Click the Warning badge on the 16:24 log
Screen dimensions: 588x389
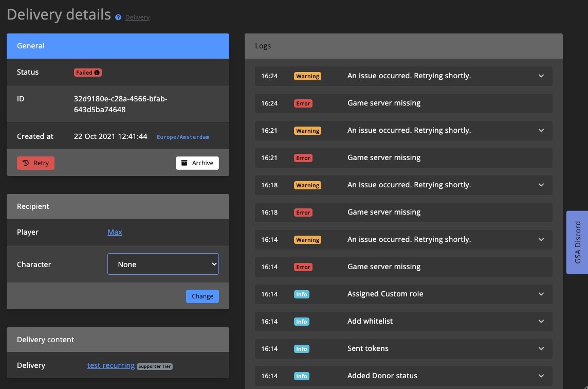(x=307, y=76)
